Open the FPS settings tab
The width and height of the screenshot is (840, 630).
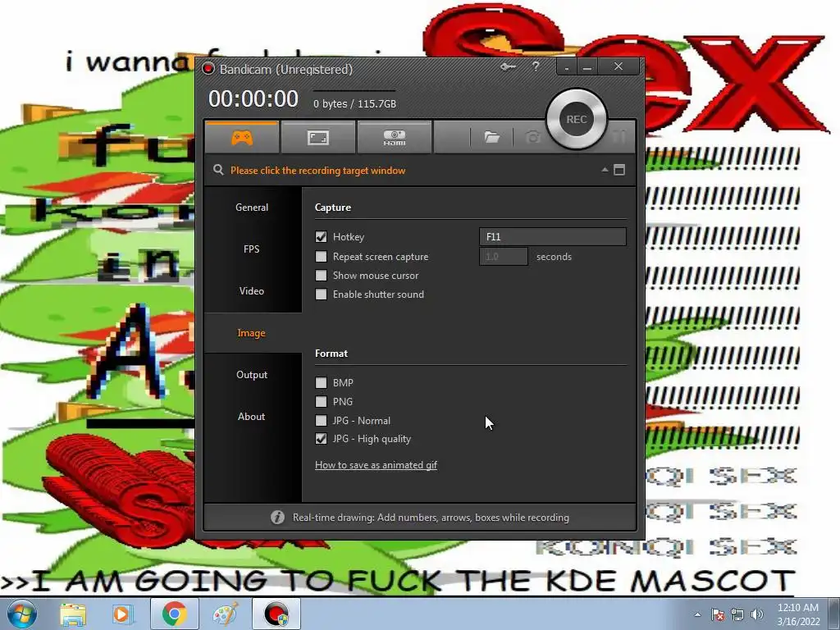[x=252, y=249]
